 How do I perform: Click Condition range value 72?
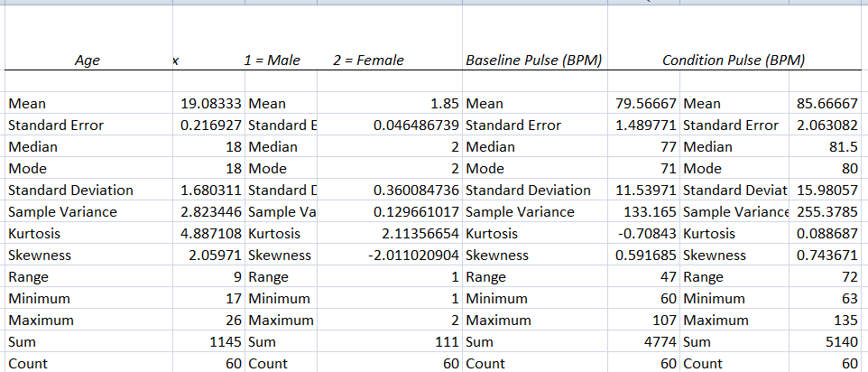850,277
